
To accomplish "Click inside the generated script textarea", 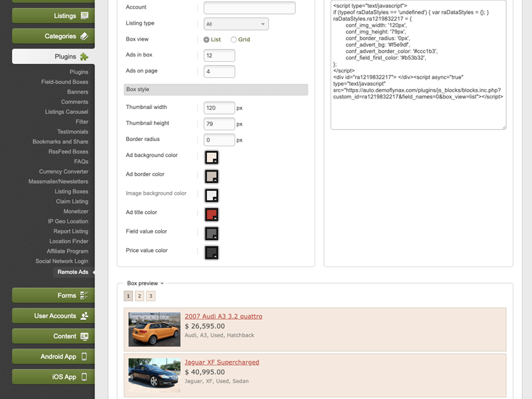I will (x=418, y=65).
